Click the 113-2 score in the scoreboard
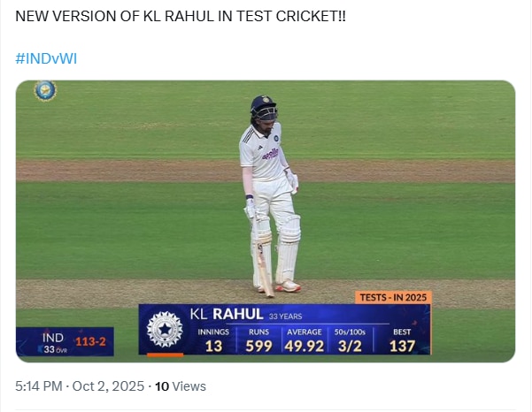Viewport: 532px width, 412px height. pyautogui.click(x=90, y=341)
